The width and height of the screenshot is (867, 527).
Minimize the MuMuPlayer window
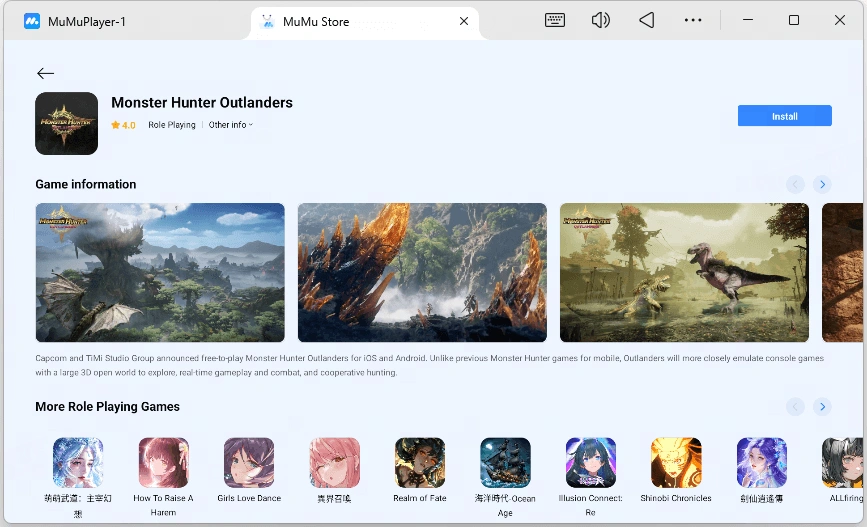point(748,20)
